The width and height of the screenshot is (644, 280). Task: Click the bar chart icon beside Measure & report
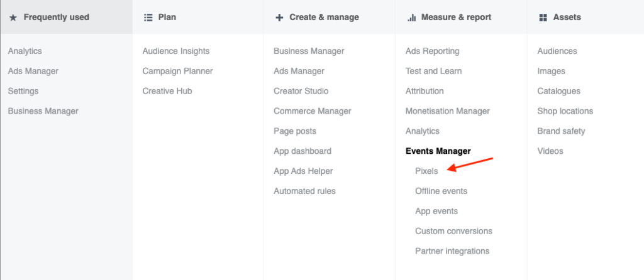[x=411, y=17]
